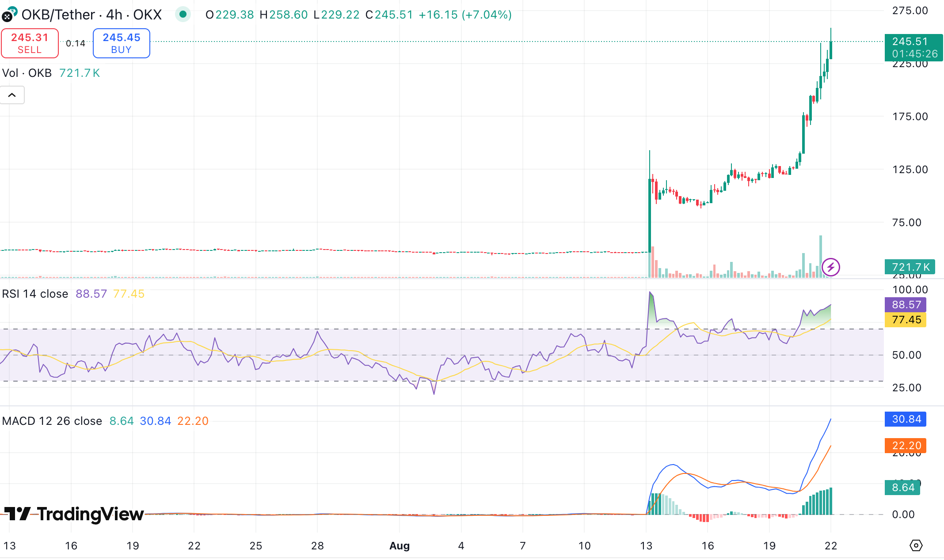
Task: Click the 50.00 RSI scale label
Action: click(907, 355)
